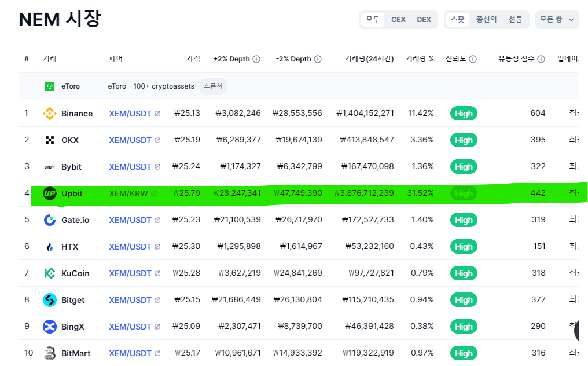The height and width of the screenshot is (366, 588).
Task: Click the Upbit exchange logo
Action: (x=50, y=193)
